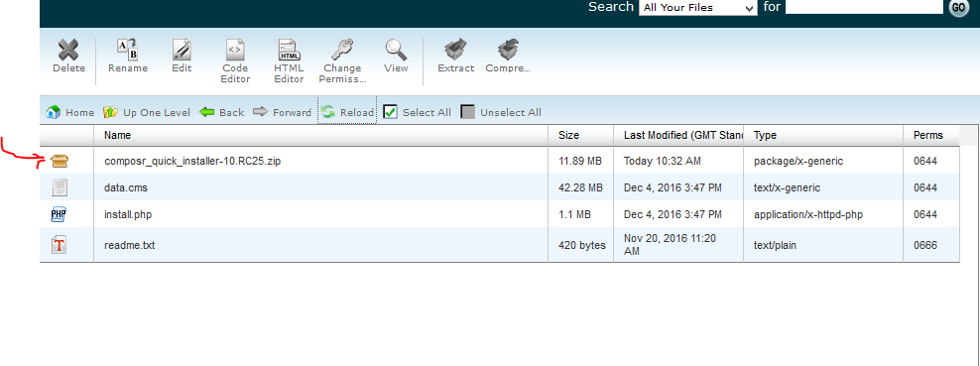The image size is (980, 366).
Task: Click the 420 bytes size cell
Action: tap(582, 245)
